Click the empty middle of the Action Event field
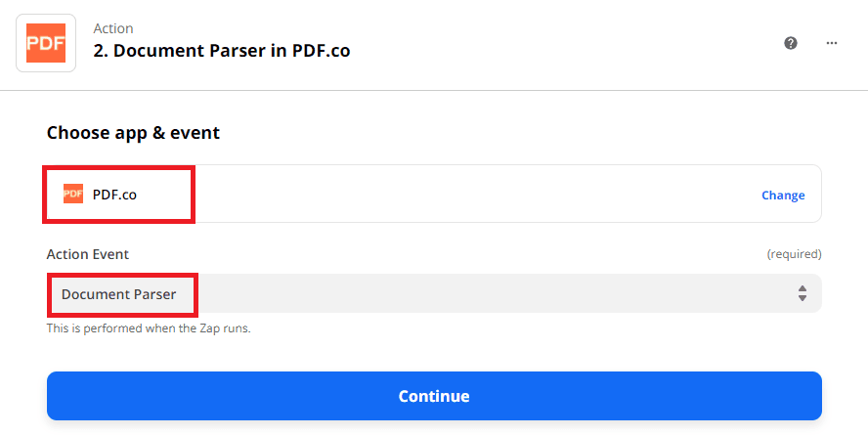 tap(489, 293)
